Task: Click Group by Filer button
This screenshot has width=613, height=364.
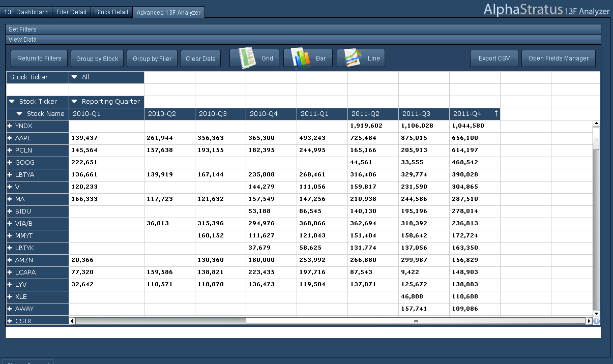Action: tap(152, 58)
